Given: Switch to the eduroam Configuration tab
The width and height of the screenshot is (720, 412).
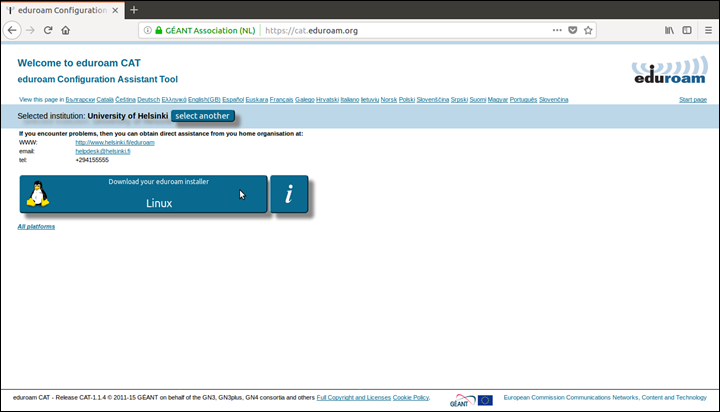Looking at the screenshot, I should click(x=62, y=10).
